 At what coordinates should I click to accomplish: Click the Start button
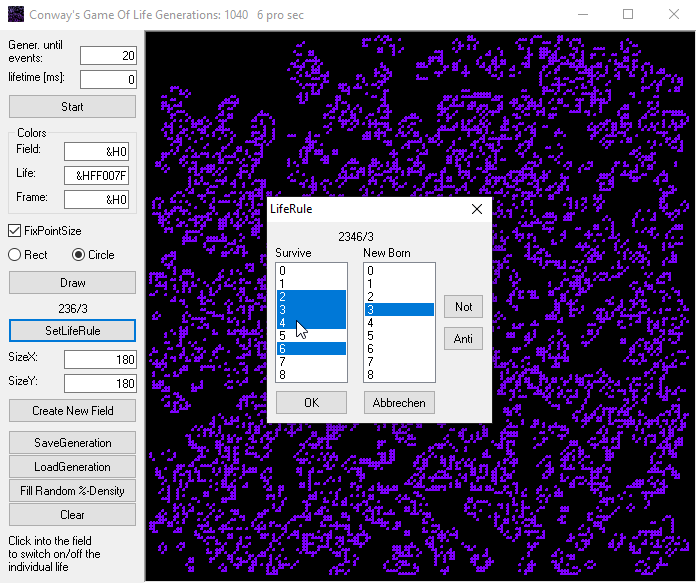click(x=72, y=107)
